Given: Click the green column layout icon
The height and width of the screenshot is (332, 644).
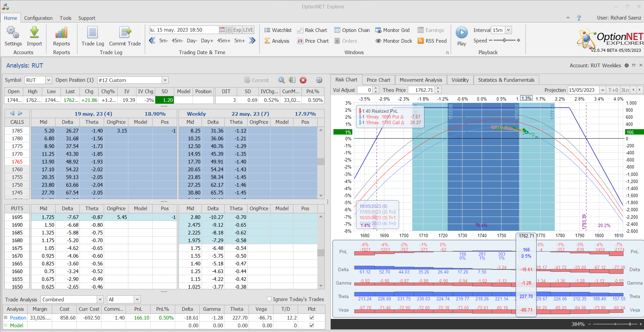Looking at the screenshot, I should coord(292,80).
